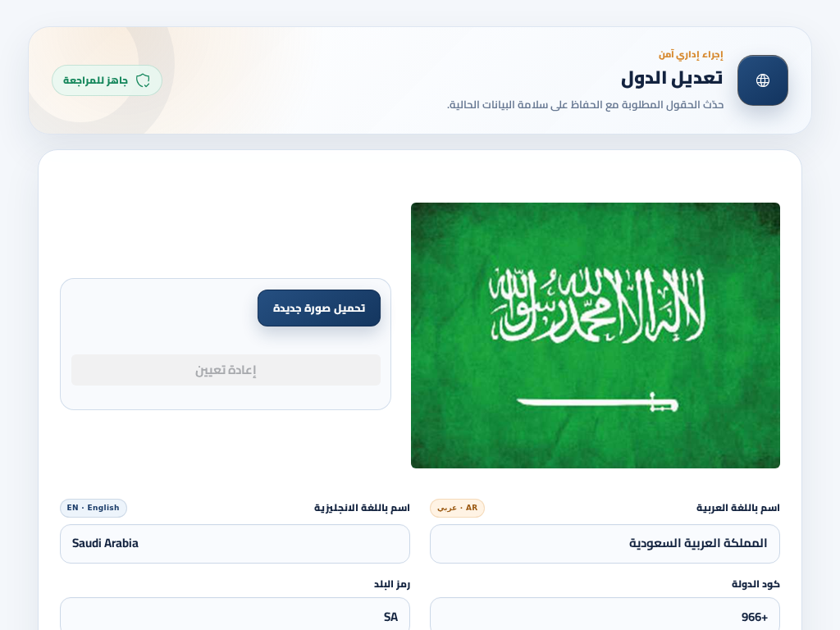Click the إعادة تعيين reset button
Image resolution: width=840 pixels, height=630 pixels.
click(x=226, y=370)
